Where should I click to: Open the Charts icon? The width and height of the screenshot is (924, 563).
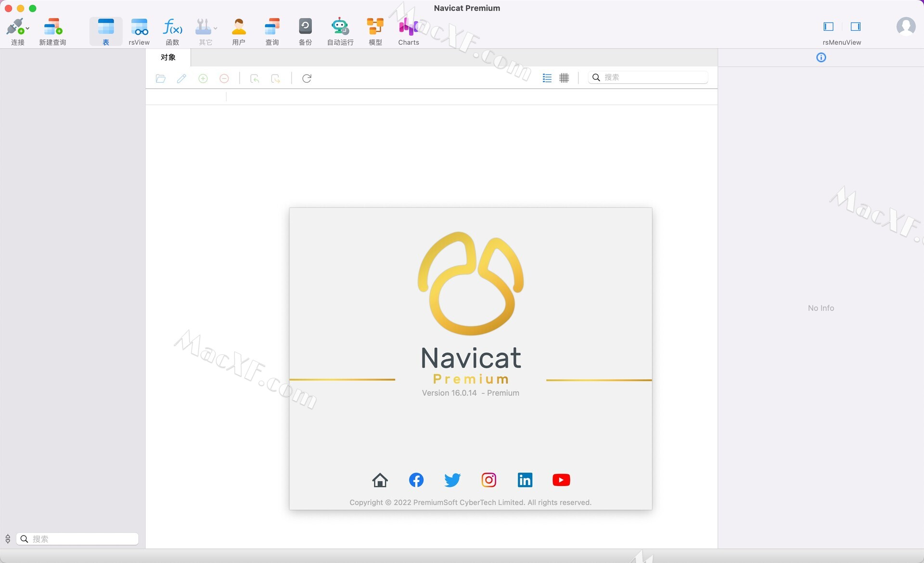coord(409,26)
